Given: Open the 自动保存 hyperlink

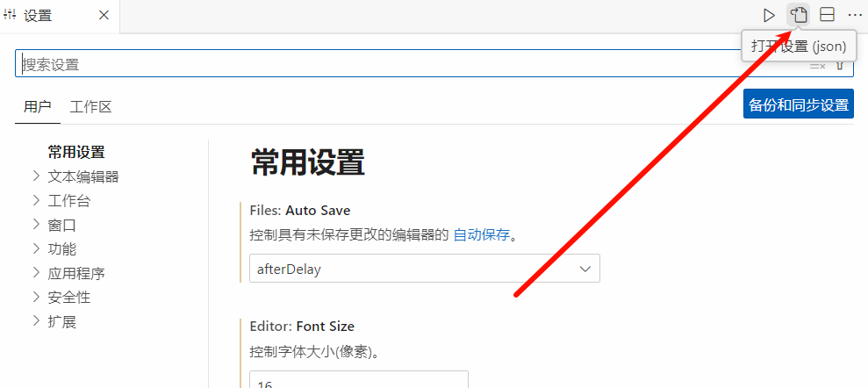Looking at the screenshot, I should coord(481,235).
